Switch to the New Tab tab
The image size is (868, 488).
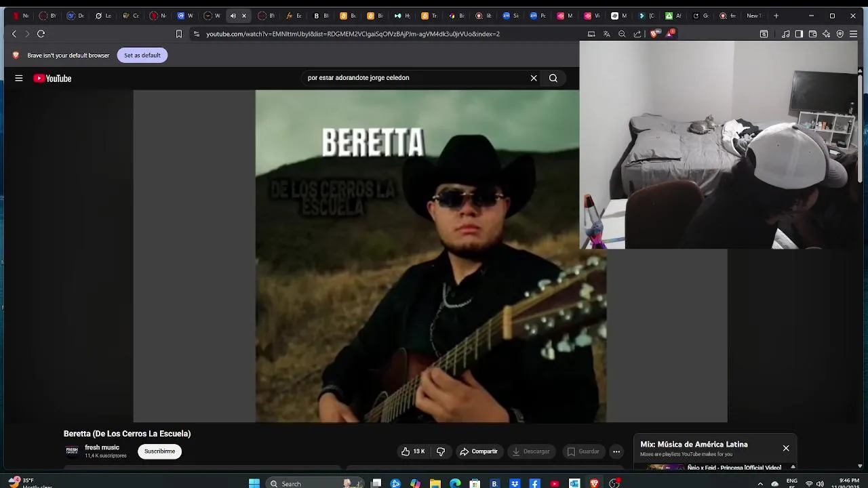click(x=754, y=16)
